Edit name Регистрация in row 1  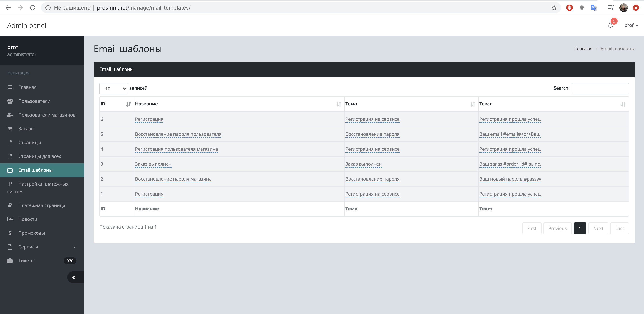pyautogui.click(x=149, y=194)
